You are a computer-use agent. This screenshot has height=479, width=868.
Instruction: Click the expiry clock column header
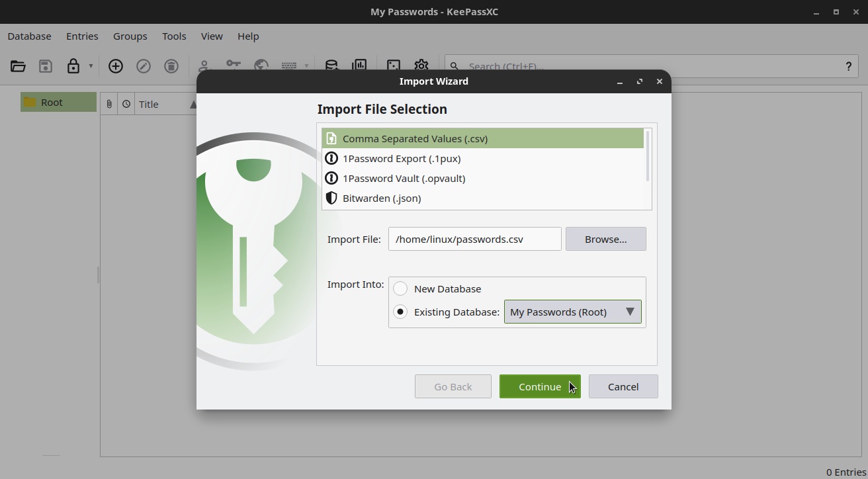click(126, 104)
